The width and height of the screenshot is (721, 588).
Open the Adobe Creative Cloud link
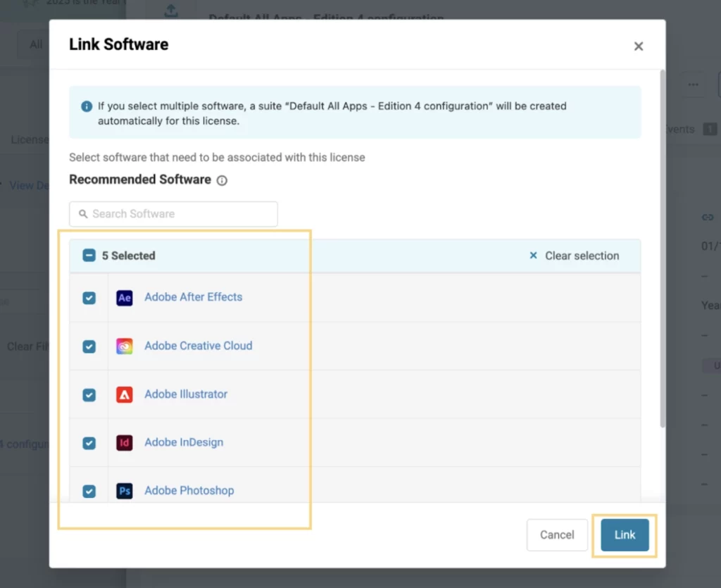point(198,346)
